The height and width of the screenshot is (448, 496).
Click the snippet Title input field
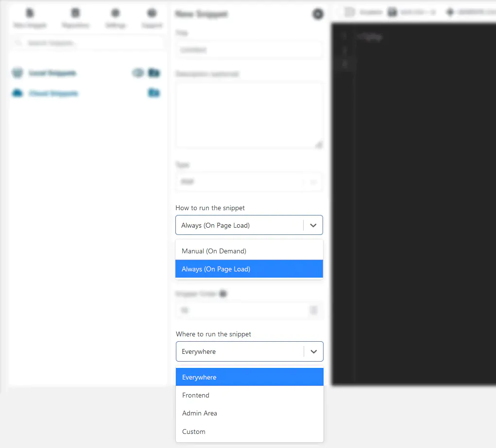[249, 50]
